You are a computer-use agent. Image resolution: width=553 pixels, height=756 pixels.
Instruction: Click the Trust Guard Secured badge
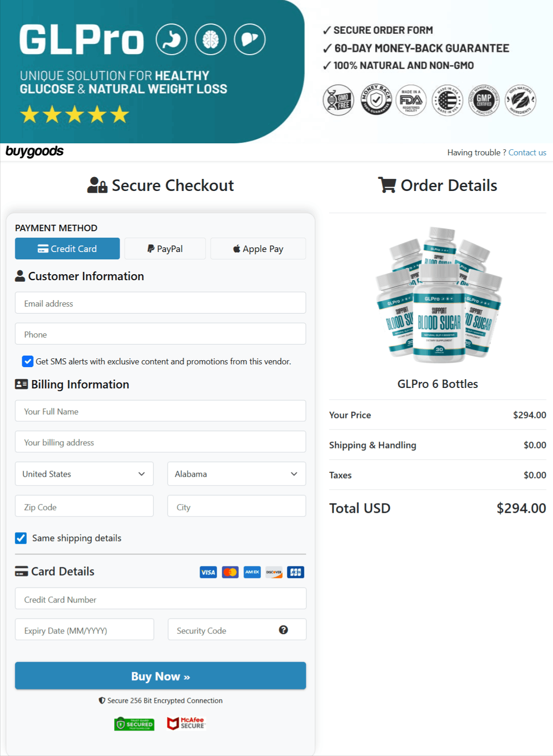pyautogui.click(x=134, y=724)
